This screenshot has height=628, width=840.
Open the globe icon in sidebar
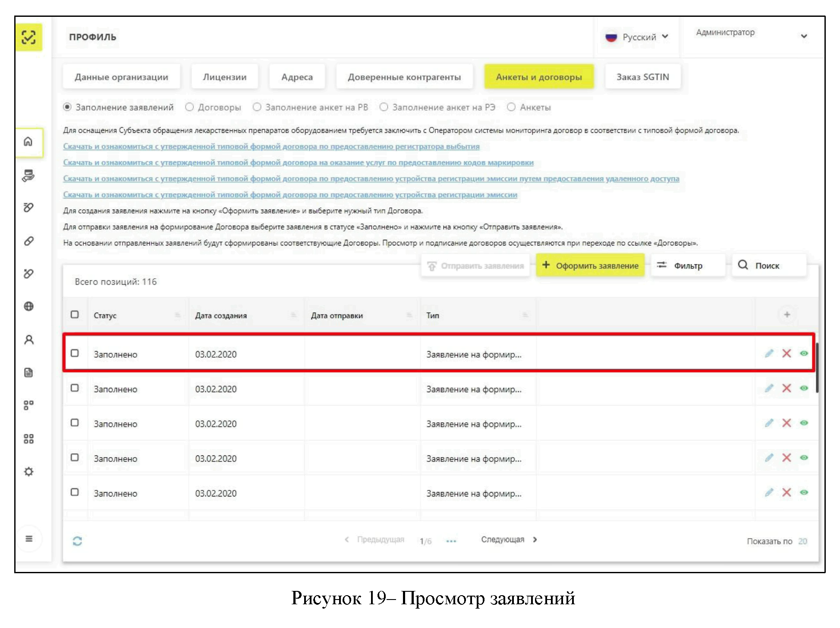coord(28,306)
